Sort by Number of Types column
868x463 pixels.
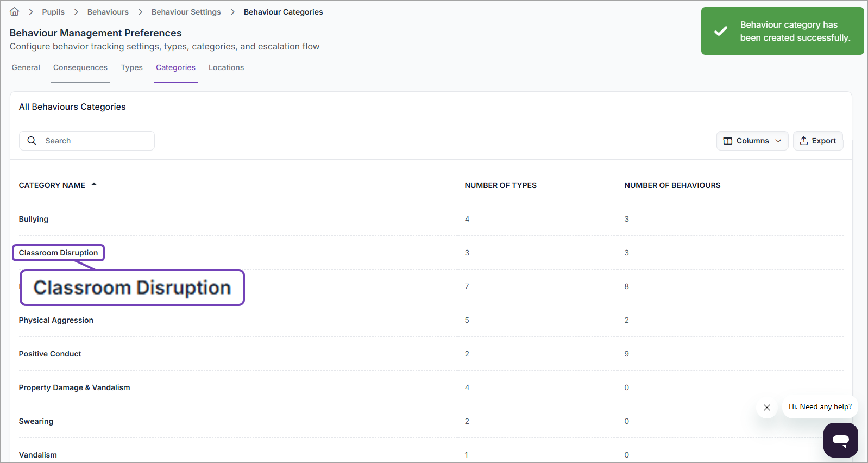tap(500, 185)
